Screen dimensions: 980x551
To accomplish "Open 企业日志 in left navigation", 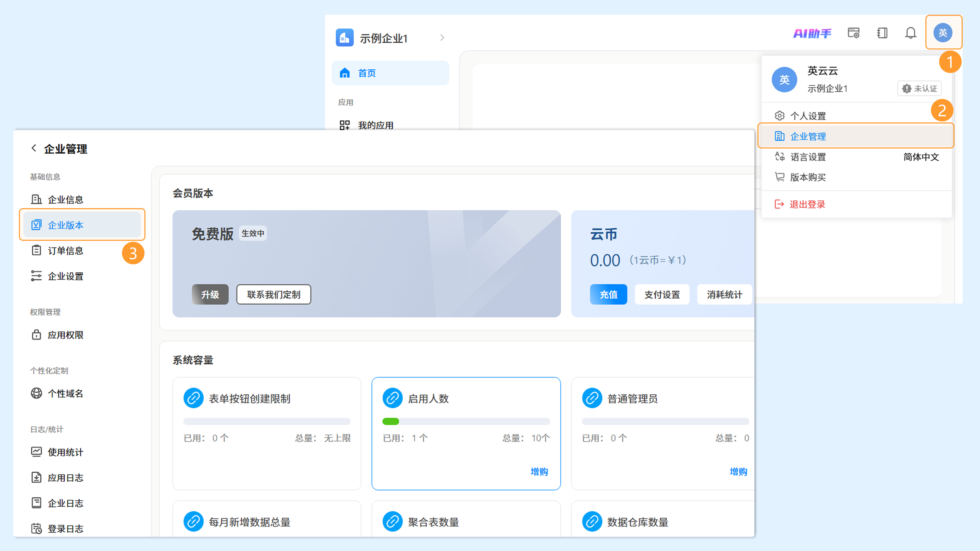I will click(x=82, y=503).
